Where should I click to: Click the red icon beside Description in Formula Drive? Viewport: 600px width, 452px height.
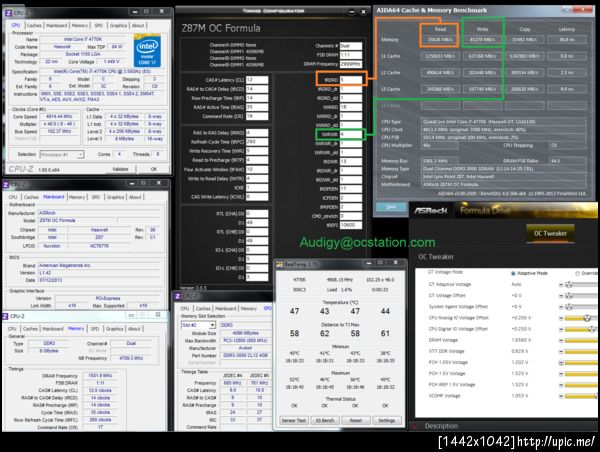pyautogui.click(x=414, y=426)
